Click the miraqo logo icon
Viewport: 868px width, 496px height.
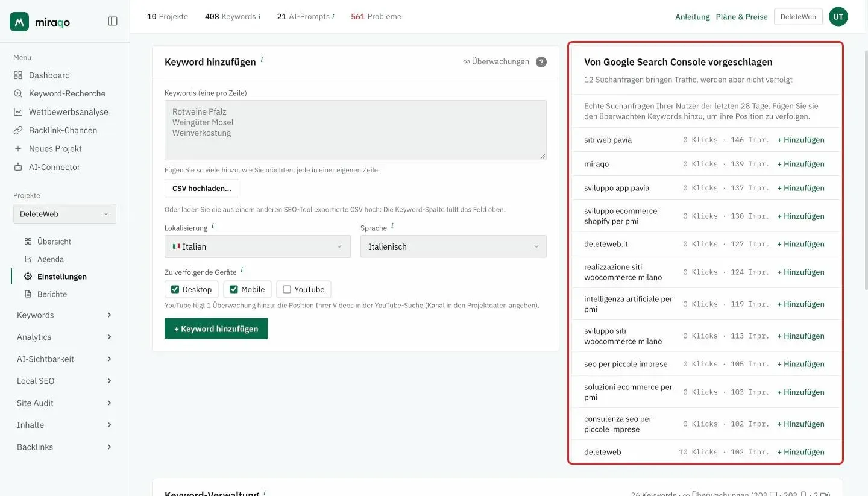coord(19,22)
